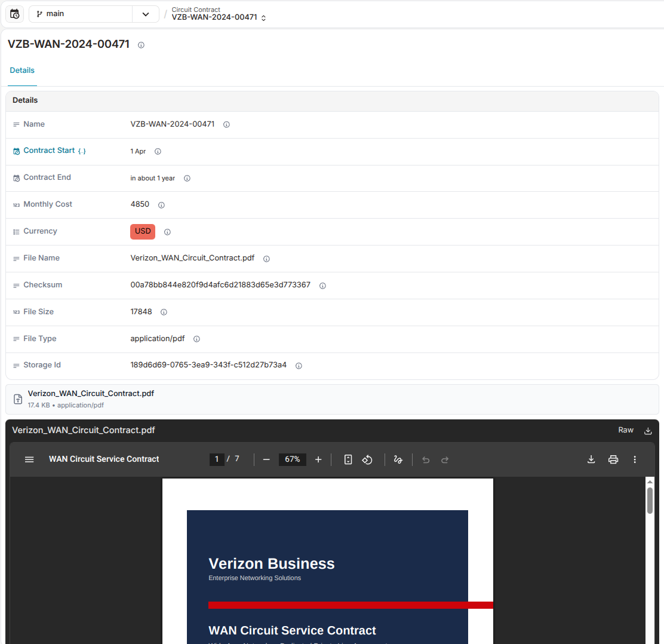Select the draw annotation tool
Viewport: 664px width, 644px height.
(398, 459)
